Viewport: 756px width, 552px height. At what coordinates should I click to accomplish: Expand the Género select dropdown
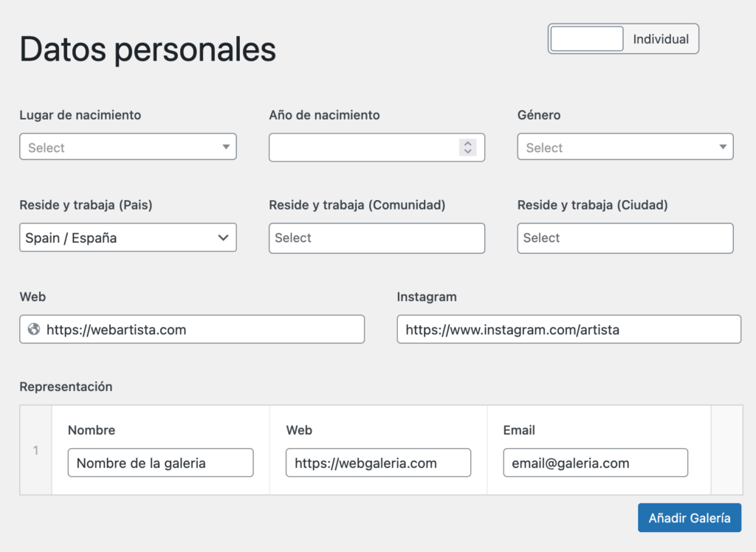click(x=625, y=147)
